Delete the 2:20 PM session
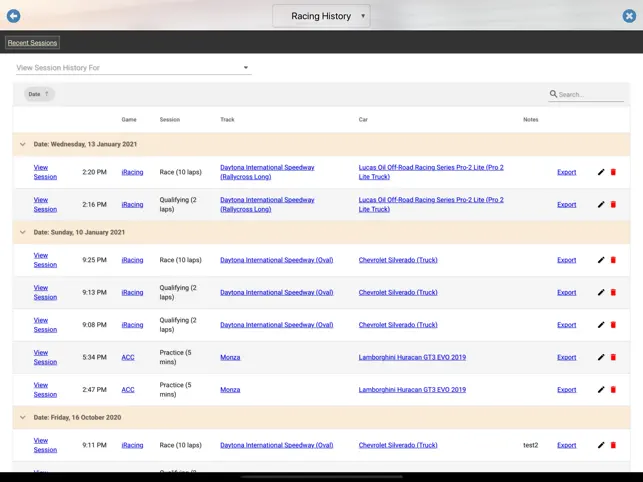Screen dimensions: 643x482 [x=613, y=172]
